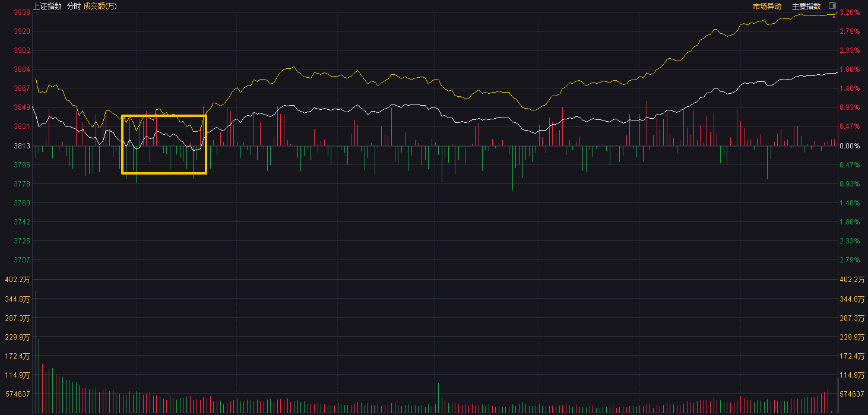Toggle the side panel icon at top right
The width and height of the screenshot is (868, 415).
click(832, 6)
